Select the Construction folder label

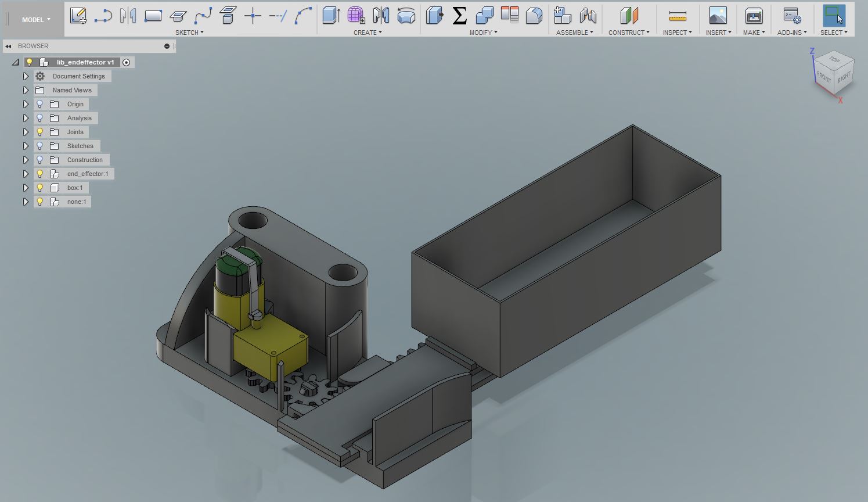coord(85,160)
